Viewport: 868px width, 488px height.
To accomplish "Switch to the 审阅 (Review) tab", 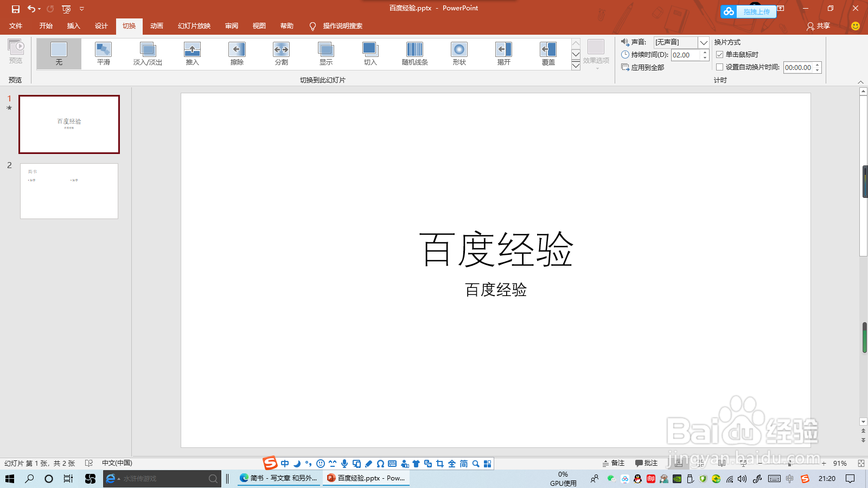I will tap(232, 26).
